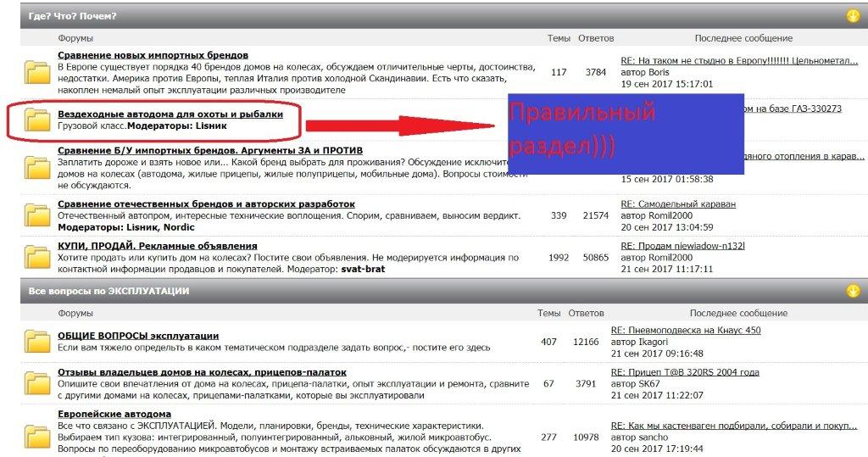Open last post RE: Прицеп T@B 320RS 2004 года
This screenshot has height=457, width=868.
[x=685, y=372]
